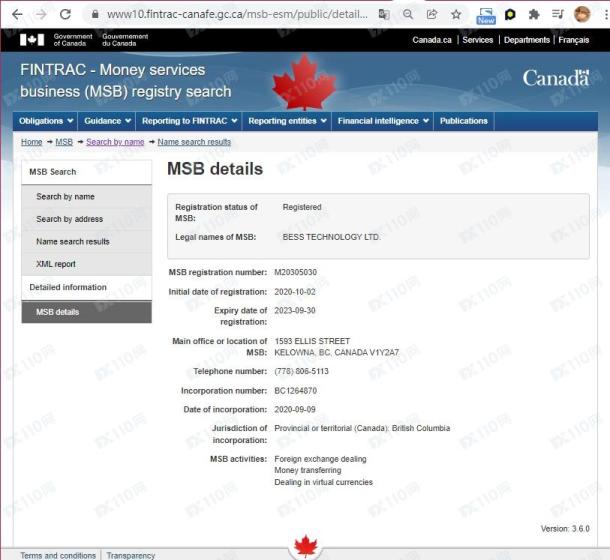This screenshot has height=560, width=610.
Task: Open the blue New extension icon
Action: coord(486,16)
